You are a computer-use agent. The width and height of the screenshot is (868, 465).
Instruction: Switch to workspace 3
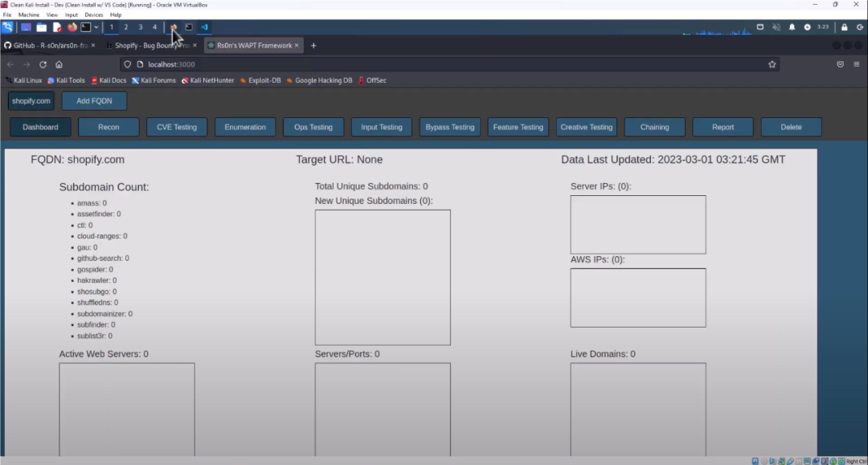[140, 27]
